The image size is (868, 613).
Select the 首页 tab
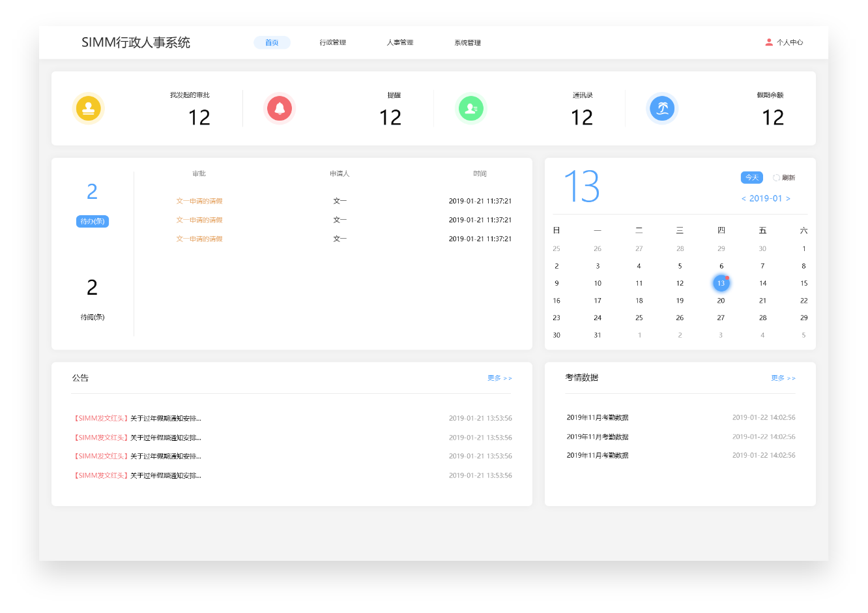point(272,42)
